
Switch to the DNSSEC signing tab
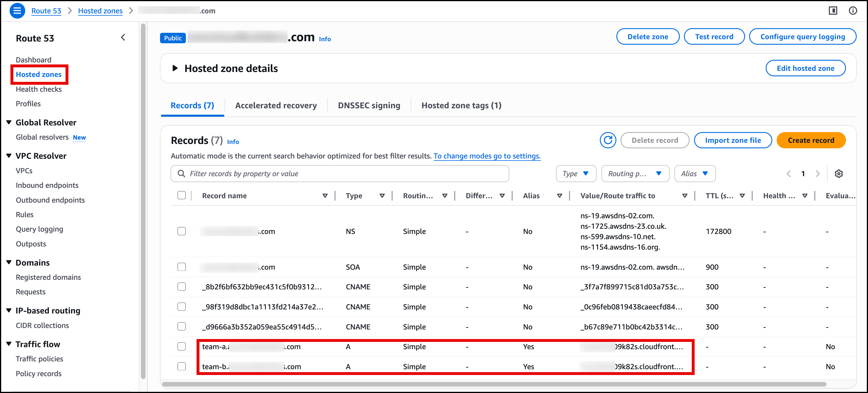(x=369, y=105)
